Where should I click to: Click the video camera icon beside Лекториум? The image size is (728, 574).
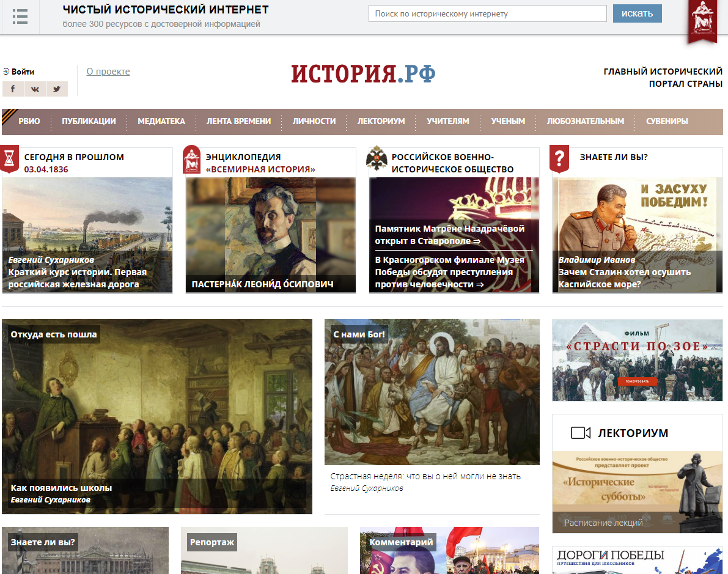[580, 433]
